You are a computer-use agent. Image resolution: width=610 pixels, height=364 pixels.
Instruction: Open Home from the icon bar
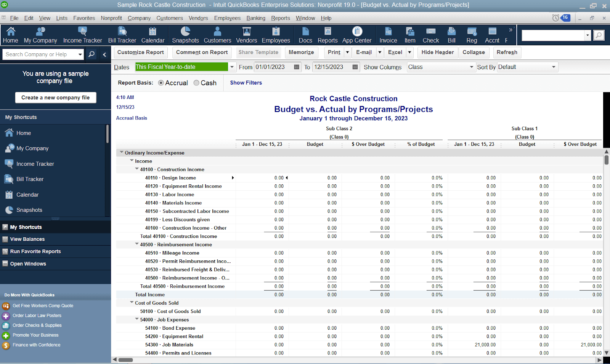11,35
